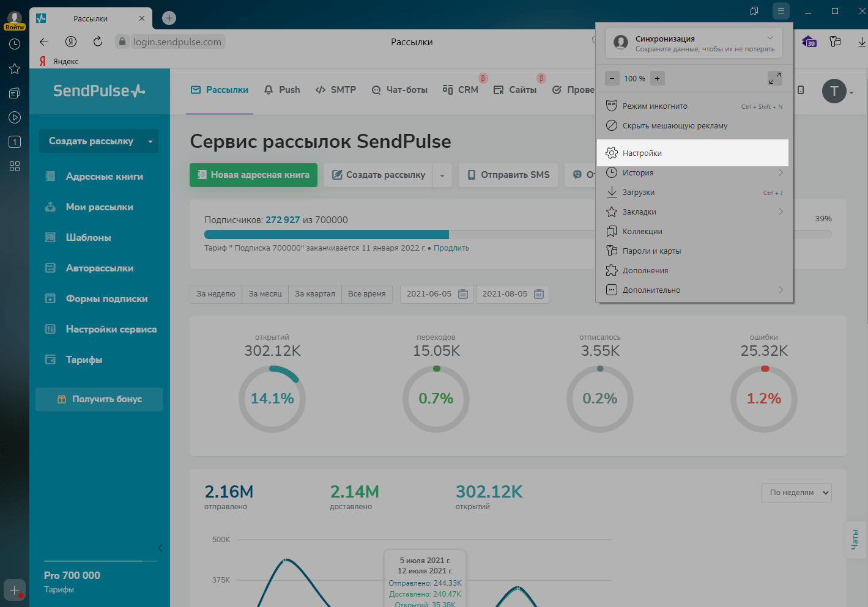Switch to CRM tab

click(461, 90)
